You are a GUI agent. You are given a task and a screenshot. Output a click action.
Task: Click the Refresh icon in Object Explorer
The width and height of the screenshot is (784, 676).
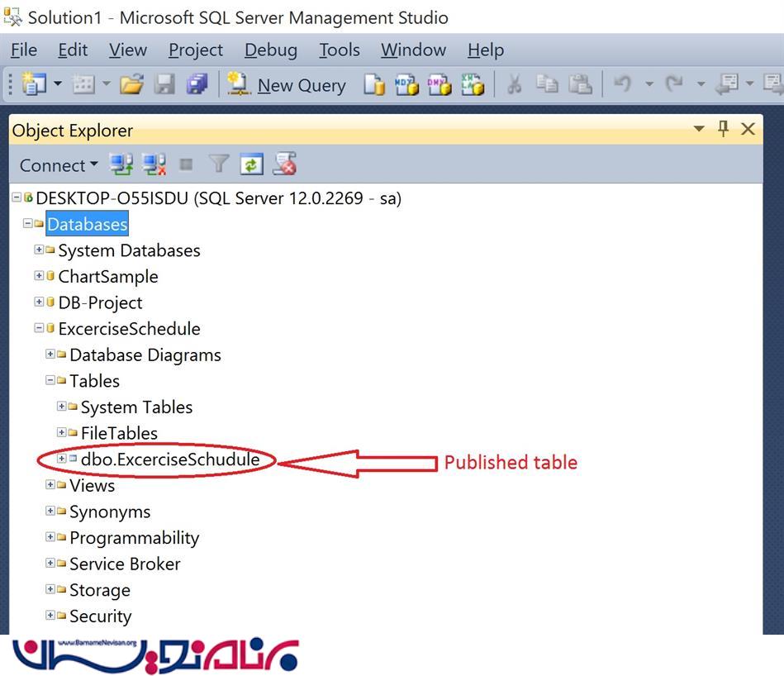pos(251,164)
